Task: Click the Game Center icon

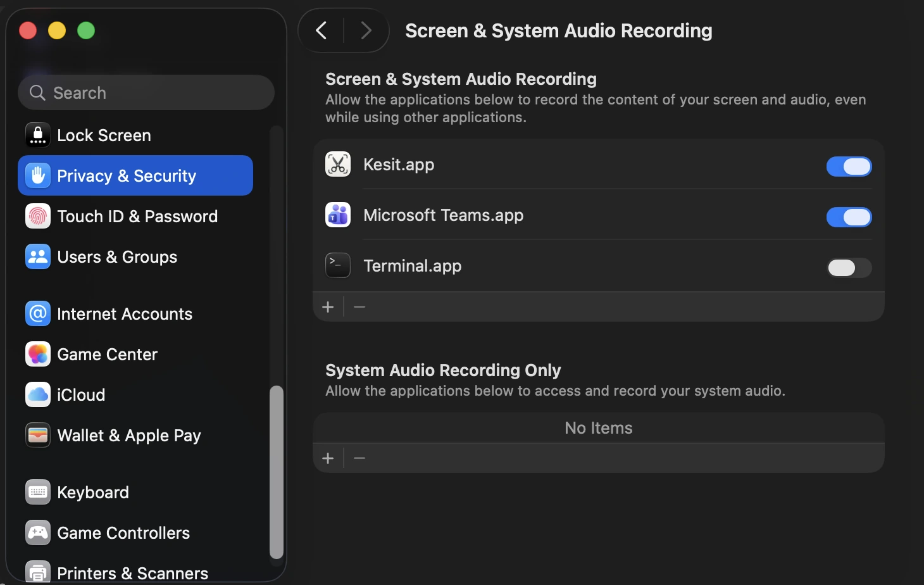Action: click(x=38, y=354)
